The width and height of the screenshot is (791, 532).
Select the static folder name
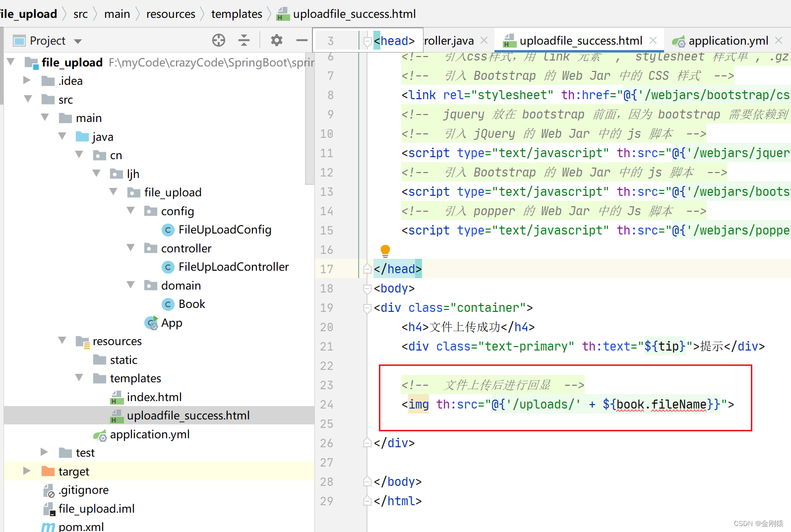[123, 360]
